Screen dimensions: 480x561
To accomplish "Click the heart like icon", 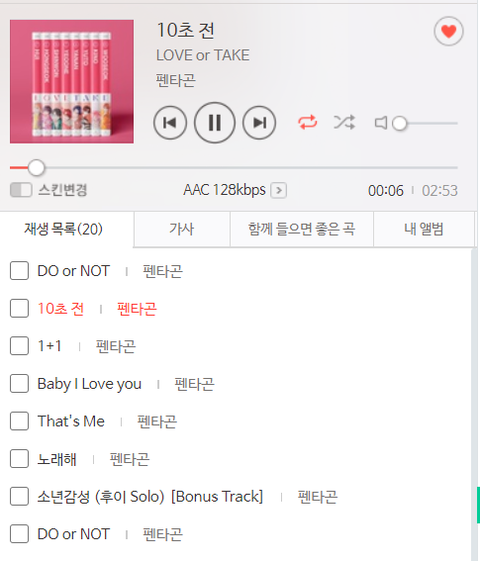I will (x=449, y=31).
